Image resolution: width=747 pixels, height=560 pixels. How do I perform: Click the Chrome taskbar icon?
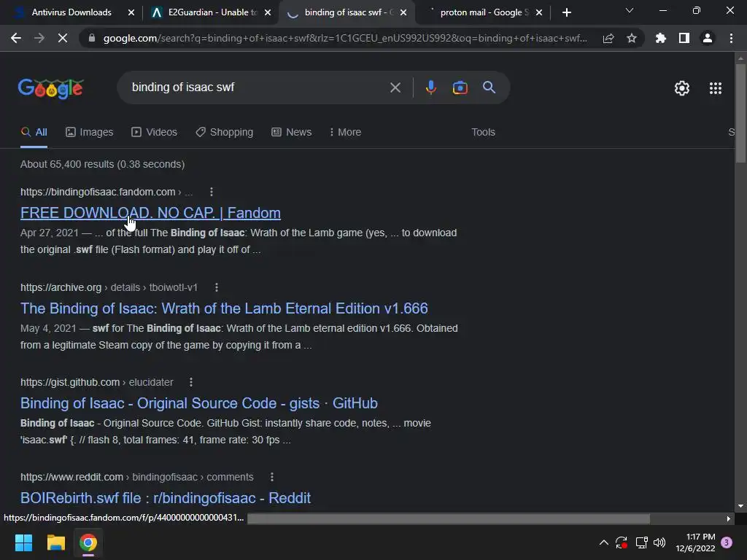tap(88, 542)
